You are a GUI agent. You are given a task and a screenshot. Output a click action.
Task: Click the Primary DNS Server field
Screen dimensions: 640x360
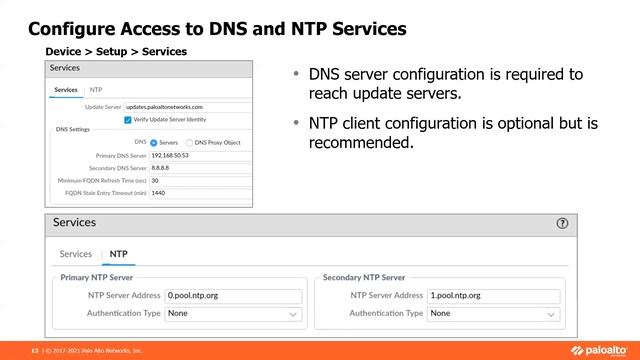coord(200,156)
